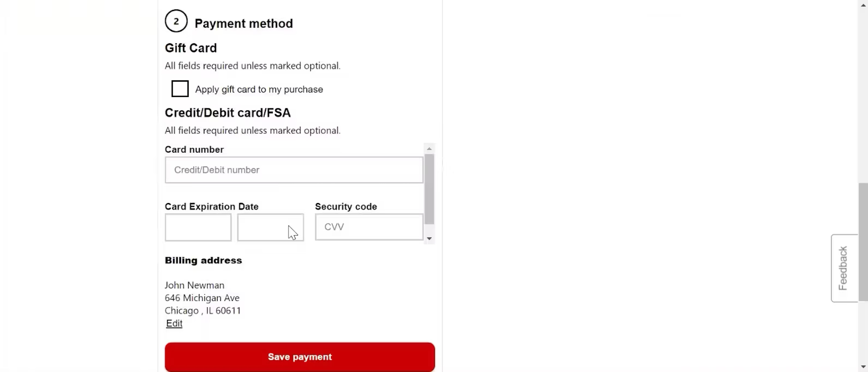This screenshot has height=372, width=868.
Task: Click the Payment method heading
Action: click(x=244, y=24)
